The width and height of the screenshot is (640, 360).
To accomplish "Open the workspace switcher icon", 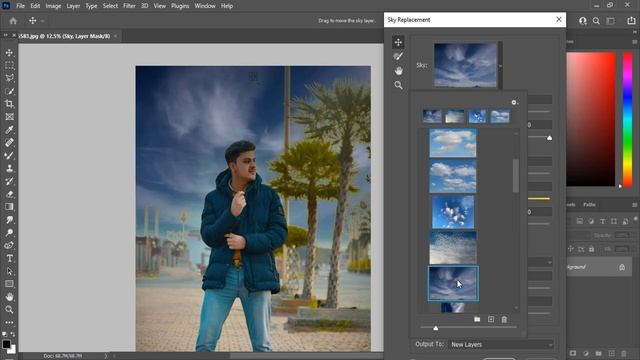I will pyautogui.click(x=611, y=21).
